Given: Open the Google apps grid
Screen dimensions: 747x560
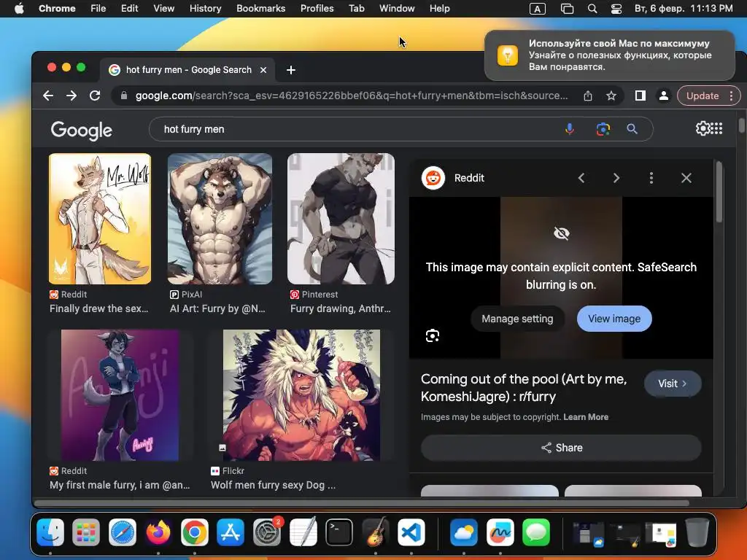Looking at the screenshot, I should click(x=717, y=128).
